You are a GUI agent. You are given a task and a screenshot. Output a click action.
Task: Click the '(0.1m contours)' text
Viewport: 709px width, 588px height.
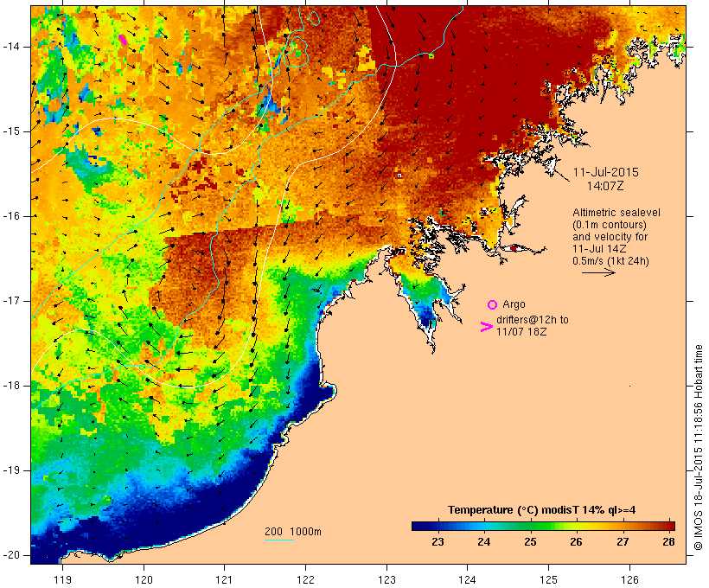[610, 225]
